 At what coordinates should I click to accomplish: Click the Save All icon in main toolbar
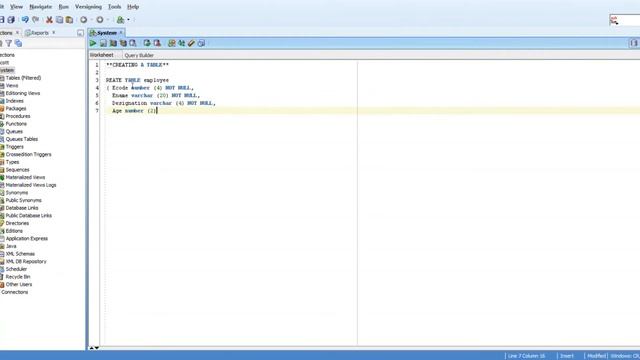(x=11, y=20)
